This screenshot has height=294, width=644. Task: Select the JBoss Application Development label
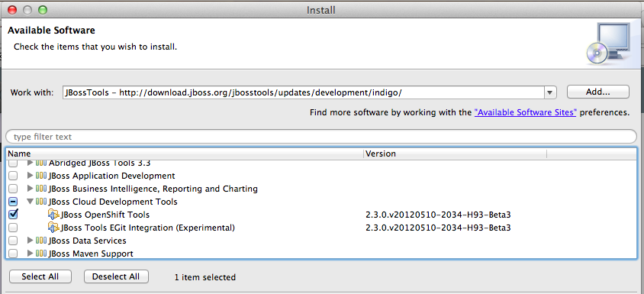pos(111,176)
